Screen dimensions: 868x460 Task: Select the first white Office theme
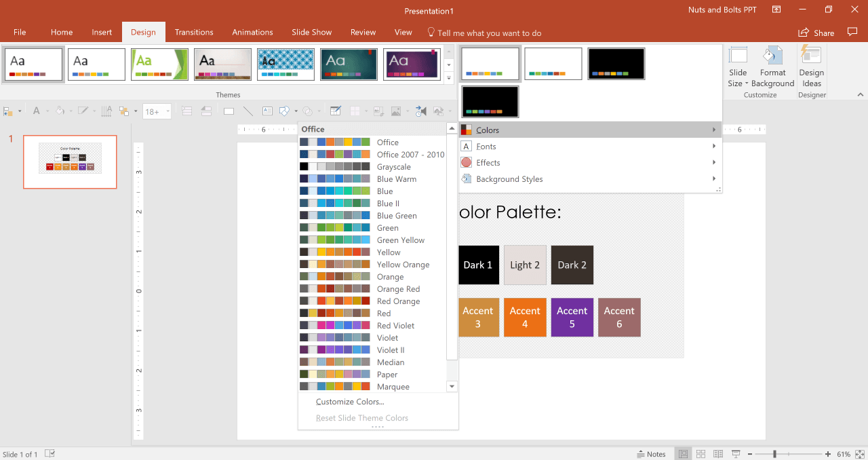[x=33, y=64]
